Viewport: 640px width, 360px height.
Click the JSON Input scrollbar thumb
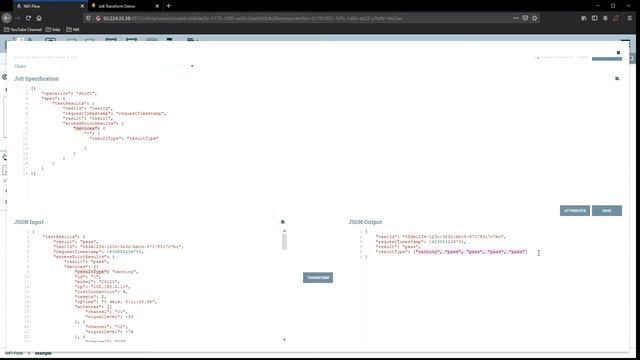284,242
